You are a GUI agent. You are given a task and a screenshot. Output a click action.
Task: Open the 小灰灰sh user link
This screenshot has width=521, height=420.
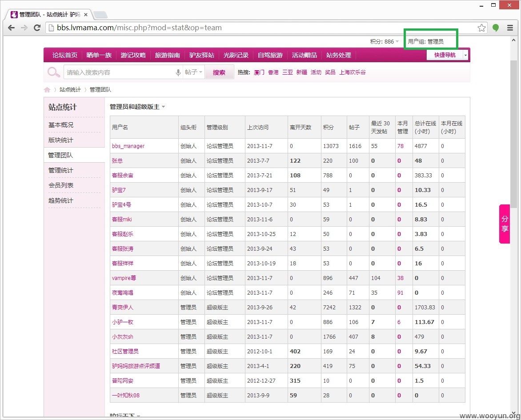click(123, 336)
